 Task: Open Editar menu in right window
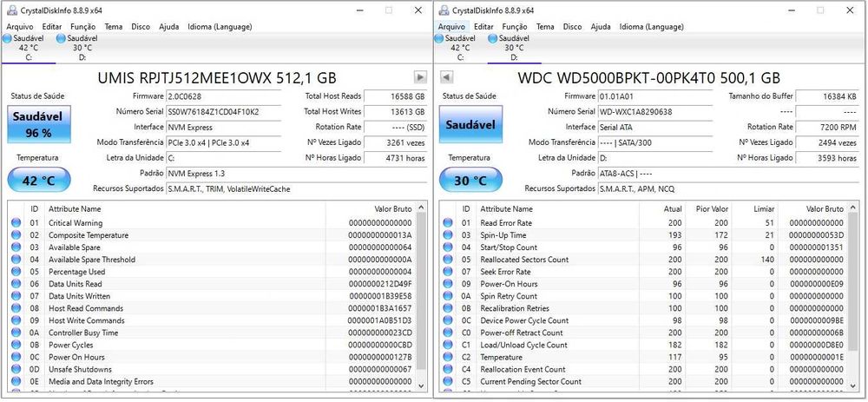[483, 27]
